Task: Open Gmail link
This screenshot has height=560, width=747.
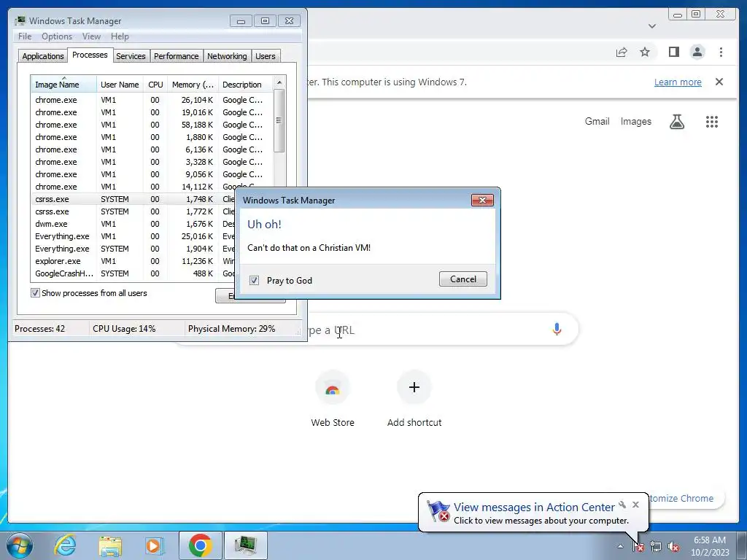Action: (597, 122)
